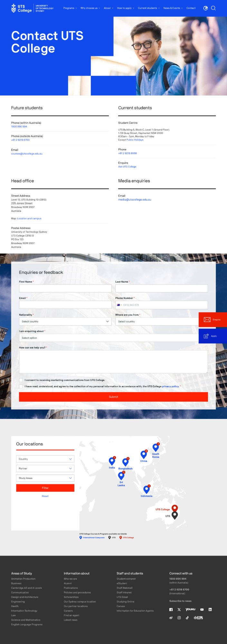The height and width of the screenshot is (644, 227).
Task: Open the Location and campus map link
Action: click(x=29, y=219)
